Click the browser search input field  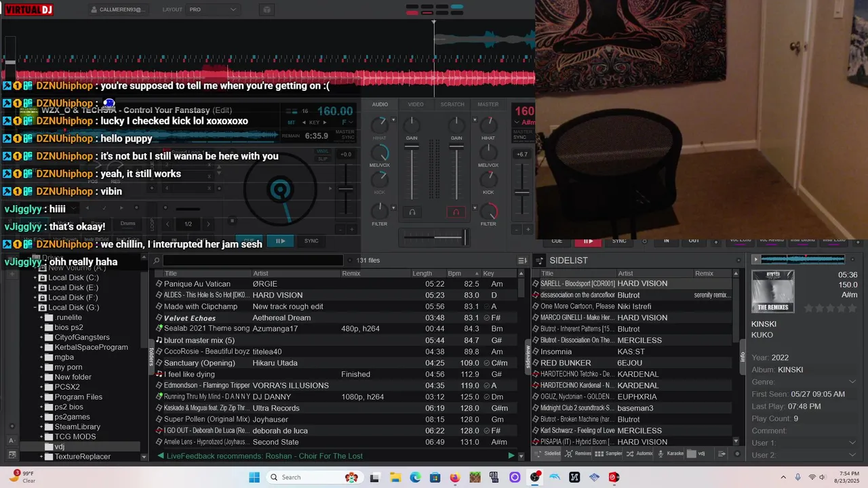click(252, 260)
